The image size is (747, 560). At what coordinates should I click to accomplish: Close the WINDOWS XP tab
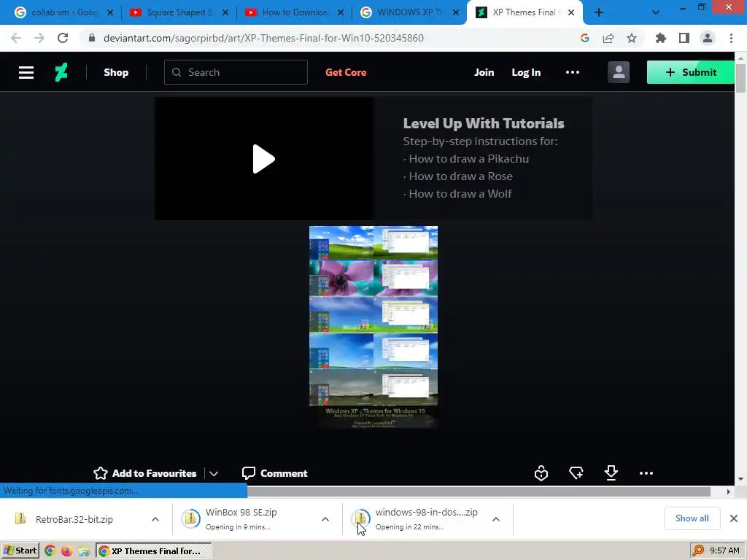click(x=456, y=12)
